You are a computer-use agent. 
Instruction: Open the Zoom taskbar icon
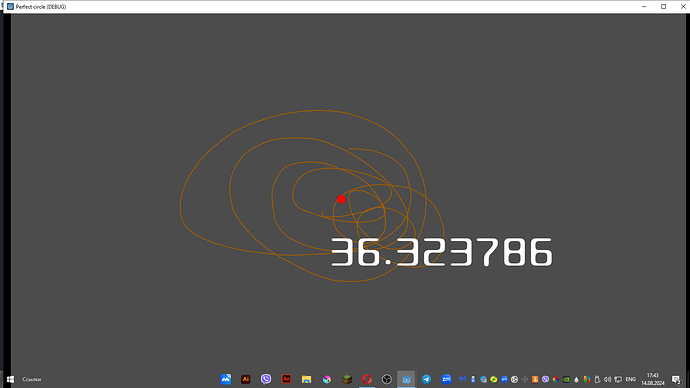click(446, 379)
